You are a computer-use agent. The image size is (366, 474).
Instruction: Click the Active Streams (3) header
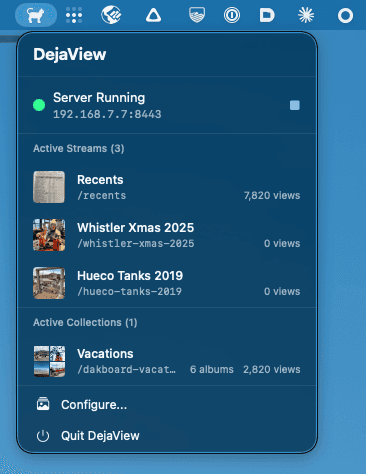(79, 148)
